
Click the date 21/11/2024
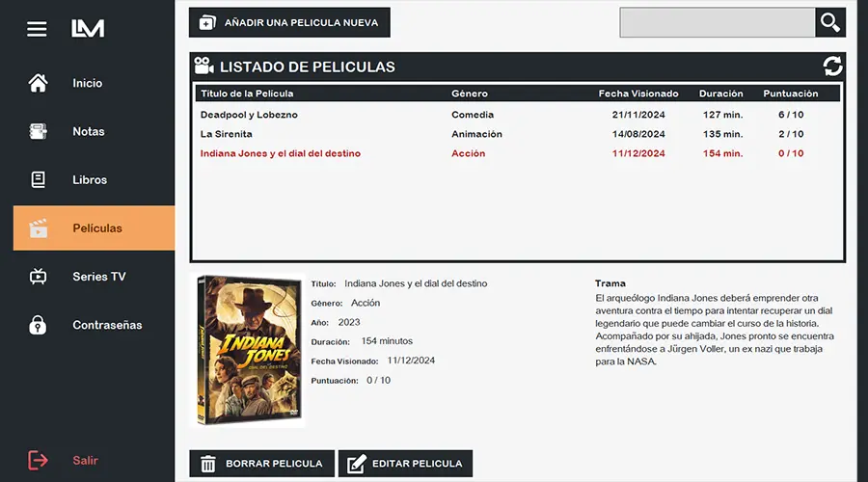point(638,115)
